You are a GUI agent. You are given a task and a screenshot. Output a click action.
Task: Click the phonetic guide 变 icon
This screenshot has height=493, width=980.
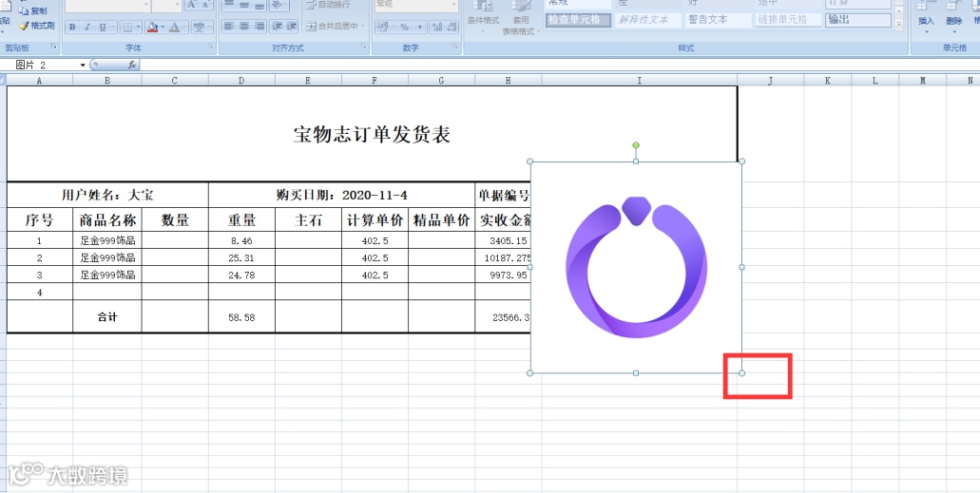click(x=199, y=28)
